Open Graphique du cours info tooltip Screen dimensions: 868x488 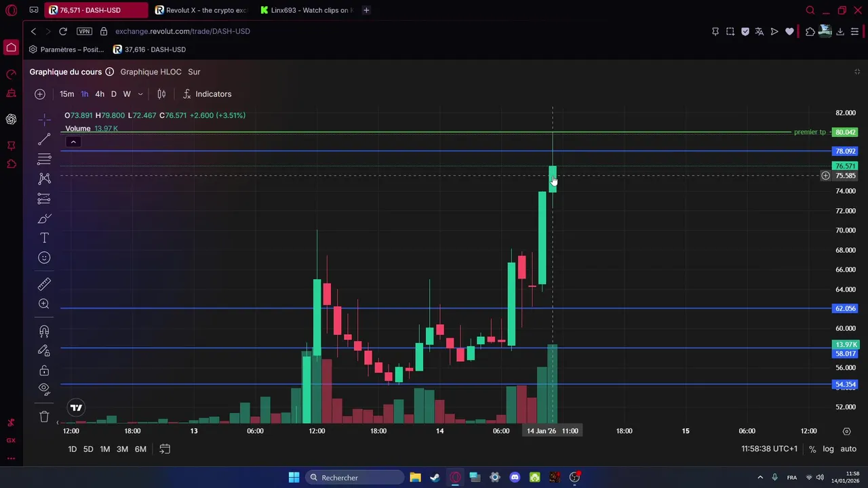tap(110, 72)
